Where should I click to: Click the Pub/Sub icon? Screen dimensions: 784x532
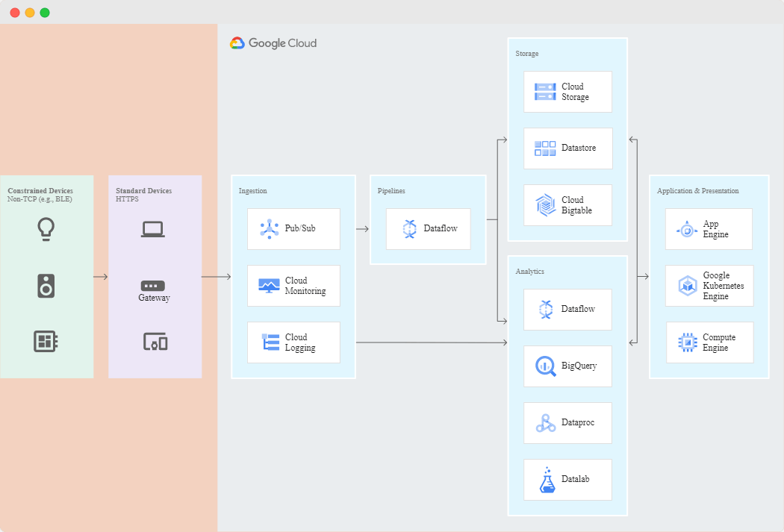270,229
